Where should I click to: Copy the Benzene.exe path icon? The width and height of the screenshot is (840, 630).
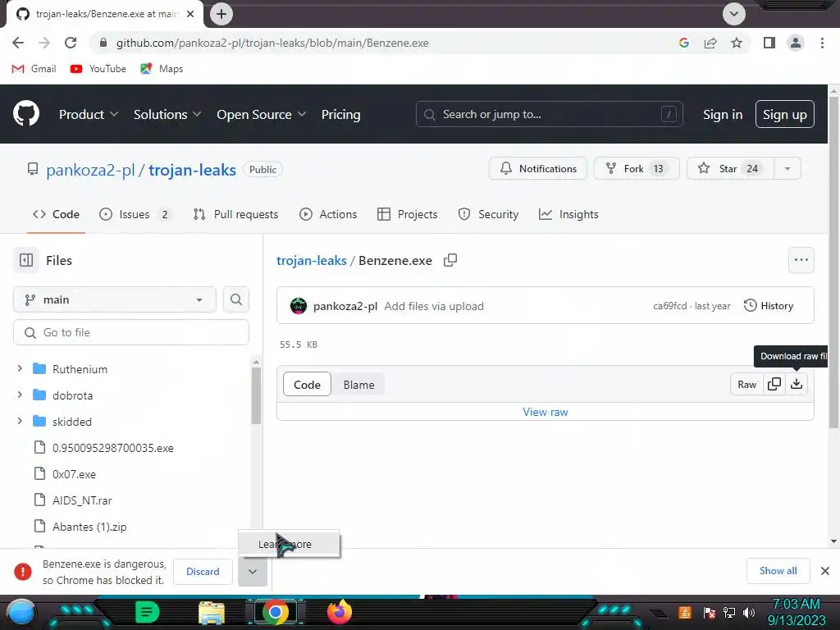(450, 260)
